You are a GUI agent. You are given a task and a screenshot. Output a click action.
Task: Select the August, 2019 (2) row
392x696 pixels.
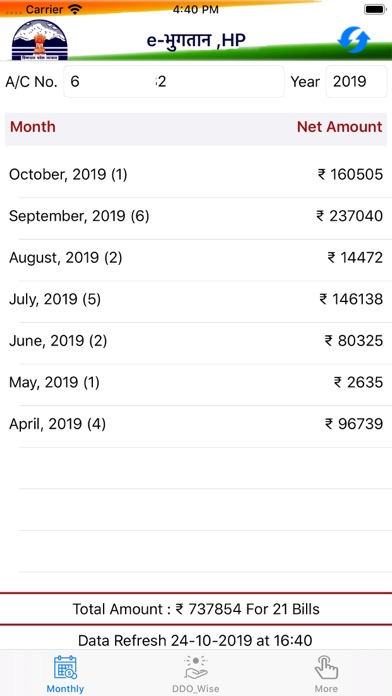pyautogui.click(x=196, y=257)
